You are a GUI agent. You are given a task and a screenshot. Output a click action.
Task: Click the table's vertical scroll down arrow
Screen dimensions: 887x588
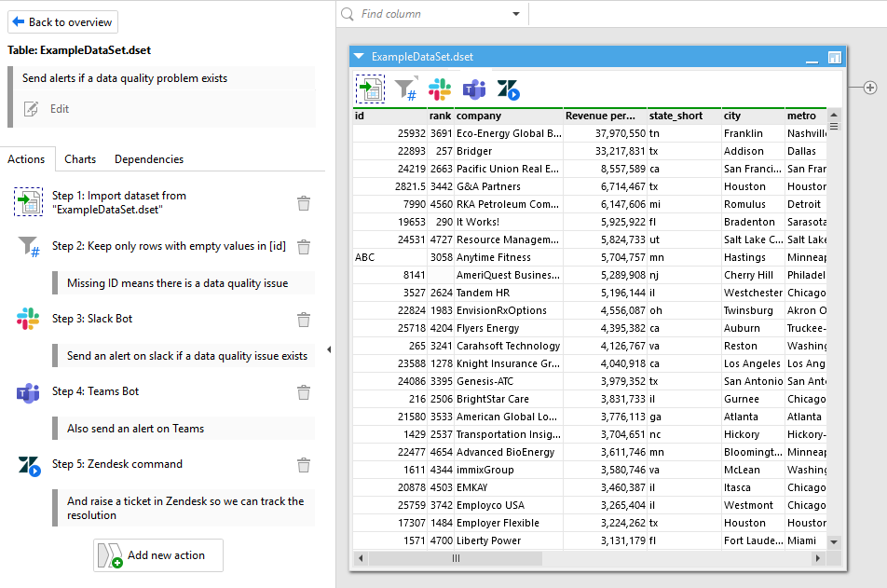click(834, 541)
